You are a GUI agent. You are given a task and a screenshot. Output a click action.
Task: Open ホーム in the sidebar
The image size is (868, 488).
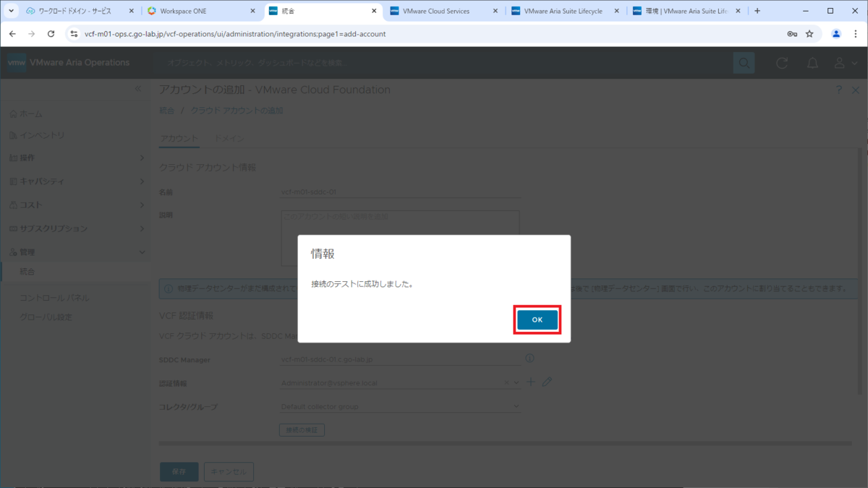26,114
